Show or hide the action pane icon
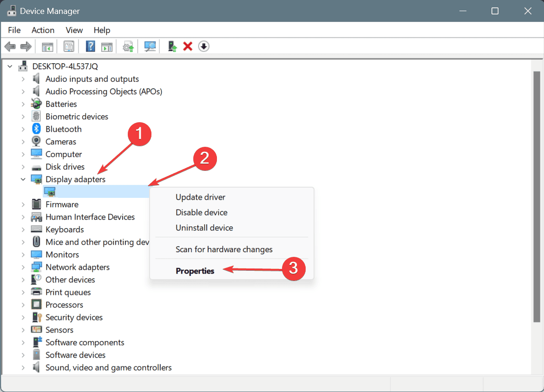Image resolution: width=544 pixels, height=392 pixels. tap(107, 46)
